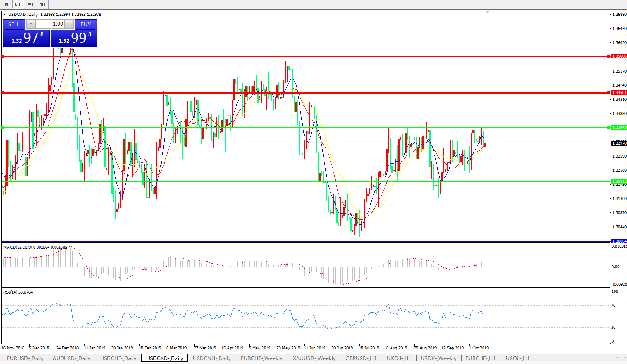Image resolution: width=627 pixels, height=364 pixels.
Task: Switch to H4 timeframe
Action: (x=6, y=4)
